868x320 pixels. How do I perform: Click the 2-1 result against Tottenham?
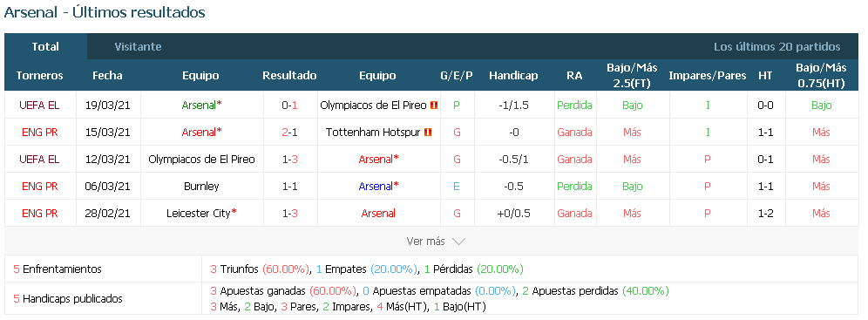tap(289, 133)
